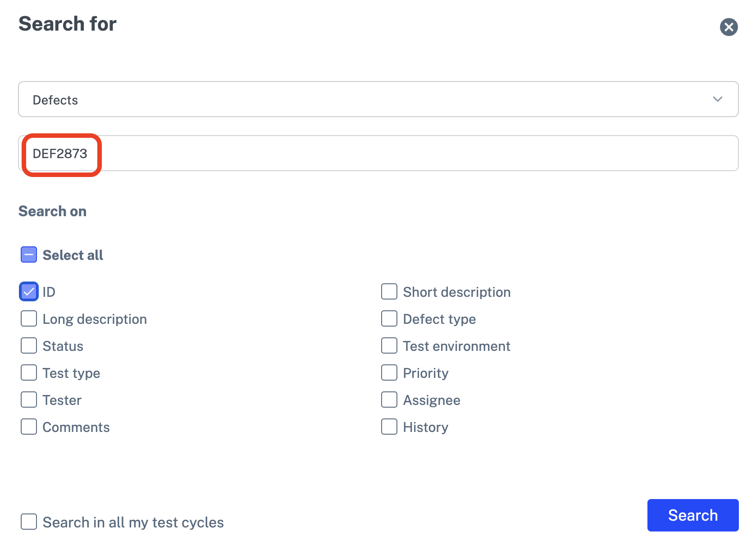Toggle the Select all checkbox

coord(29,255)
